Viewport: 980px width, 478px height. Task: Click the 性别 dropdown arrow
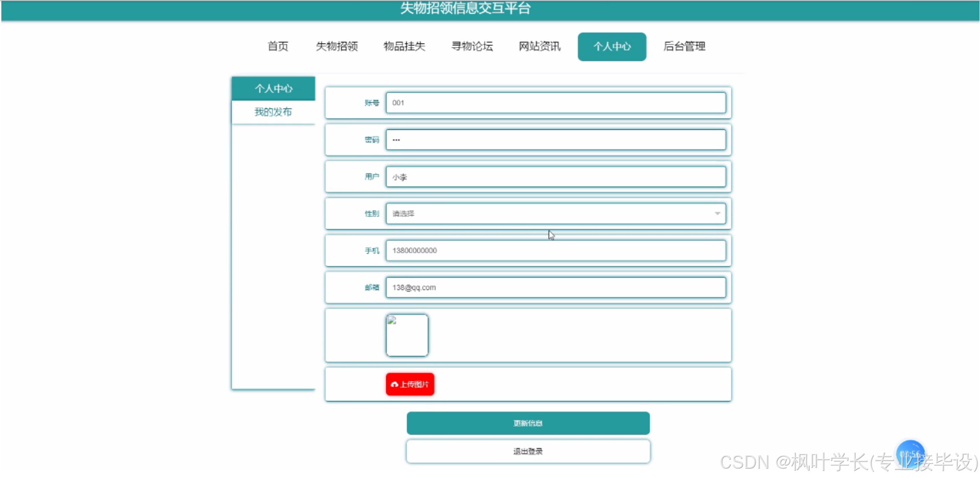717,213
